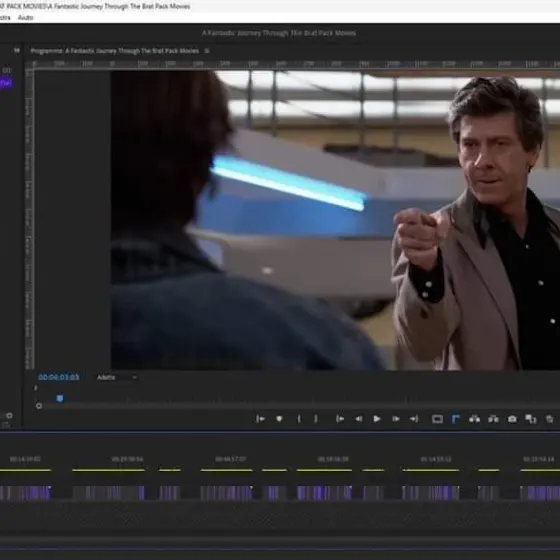Click the blue playhead marker on scrubber
560x560 pixels.
(60, 398)
